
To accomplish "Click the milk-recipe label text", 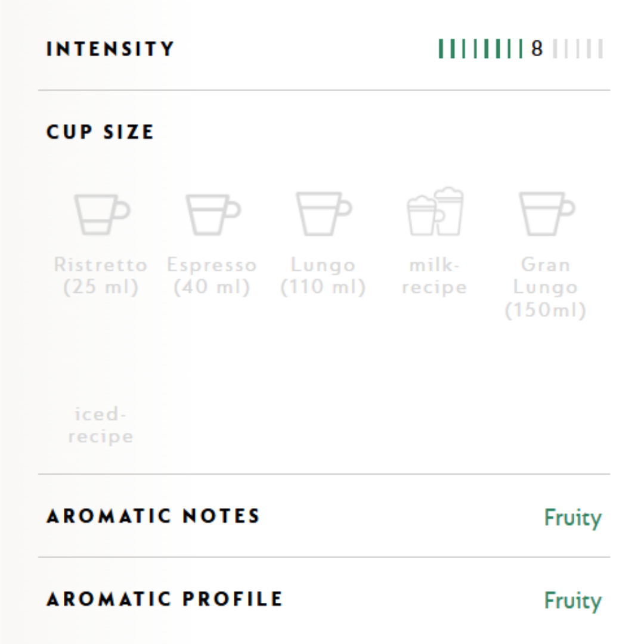I will 435,275.
